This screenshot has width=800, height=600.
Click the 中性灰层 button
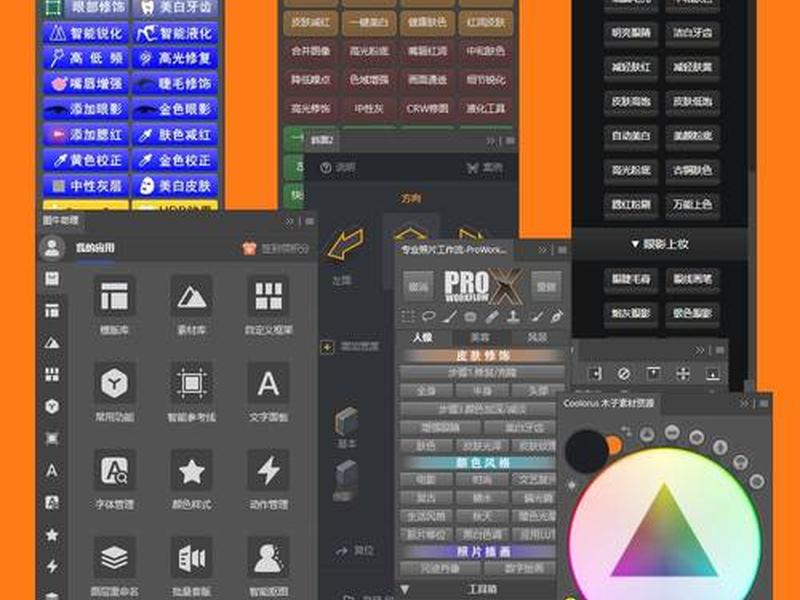tap(86, 186)
